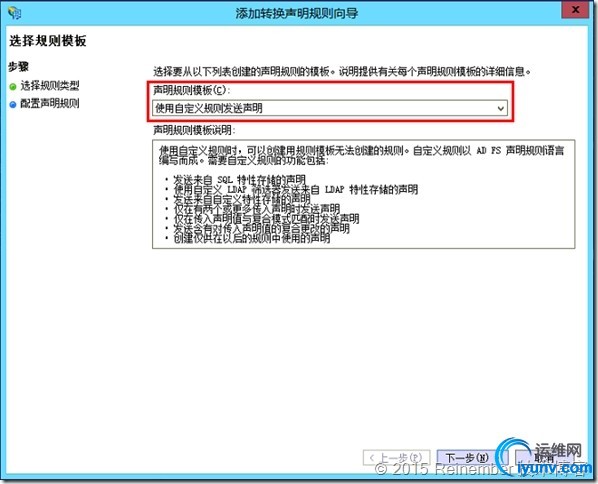The height and width of the screenshot is (484, 598).
Task: Select the 选择规则类型 step
Action: (50, 86)
